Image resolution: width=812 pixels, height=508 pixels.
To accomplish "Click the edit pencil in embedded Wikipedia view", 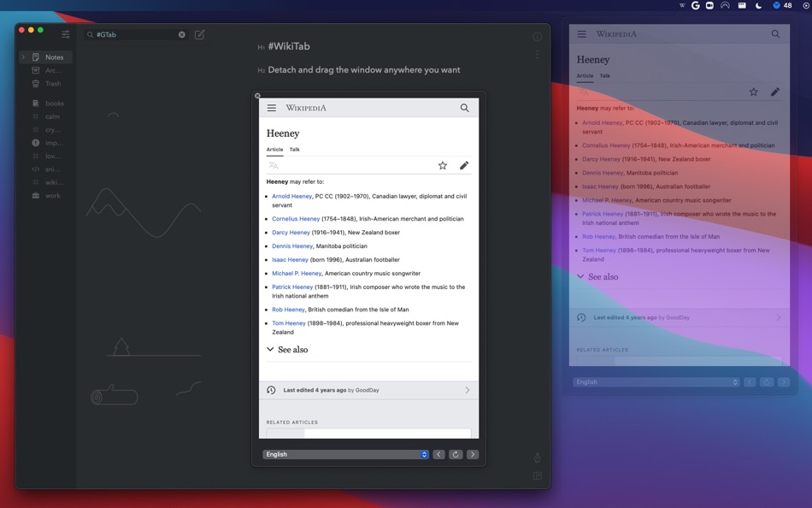I will pos(464,165).
